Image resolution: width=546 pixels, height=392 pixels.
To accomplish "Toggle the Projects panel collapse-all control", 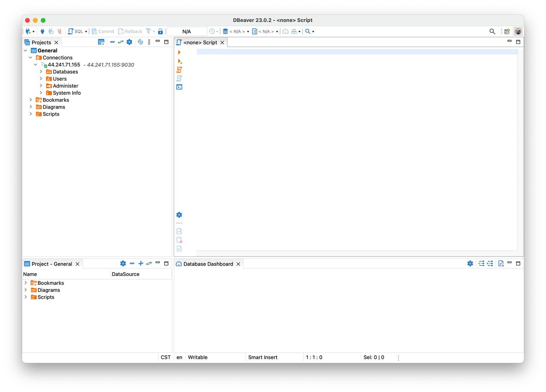I will tap(112, 42).
